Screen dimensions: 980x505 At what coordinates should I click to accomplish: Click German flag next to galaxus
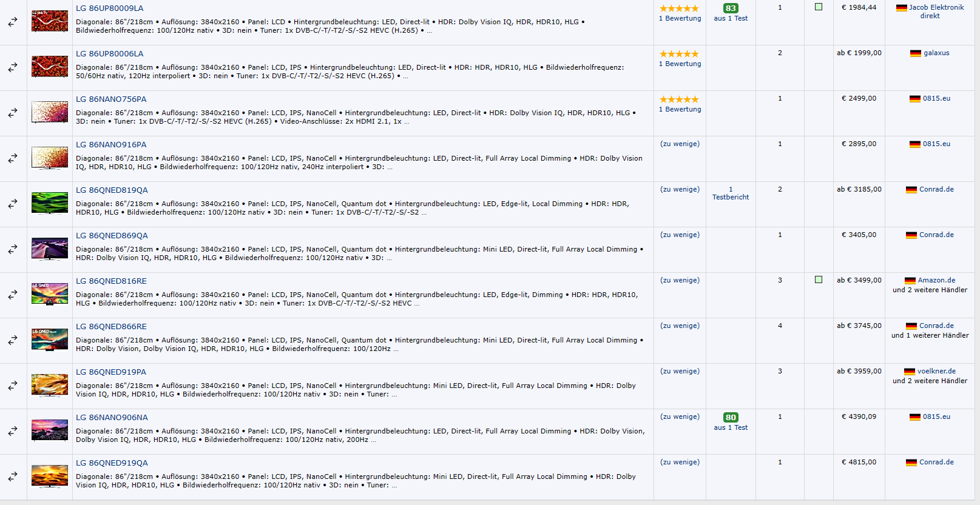(x=916, y=53)
